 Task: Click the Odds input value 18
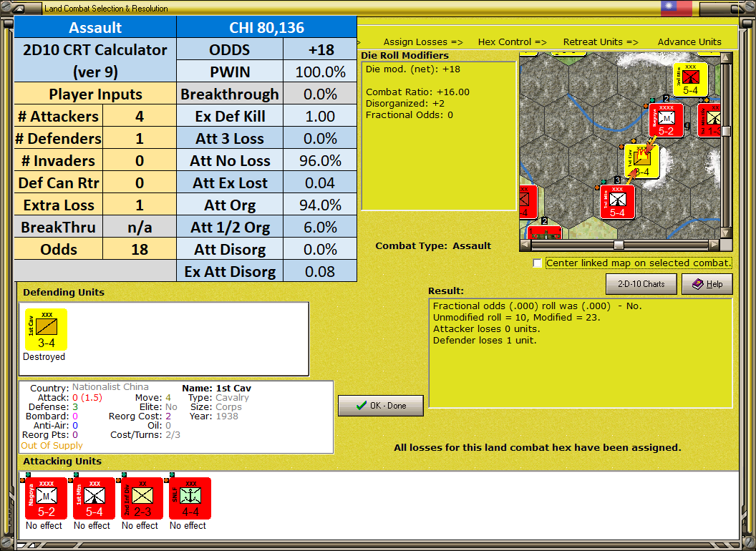click(x=140, y=249)
